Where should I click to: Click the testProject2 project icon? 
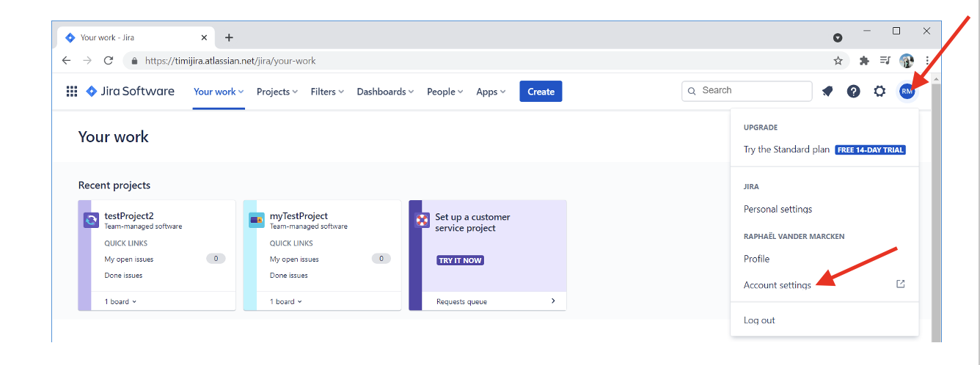click(92, 221)
